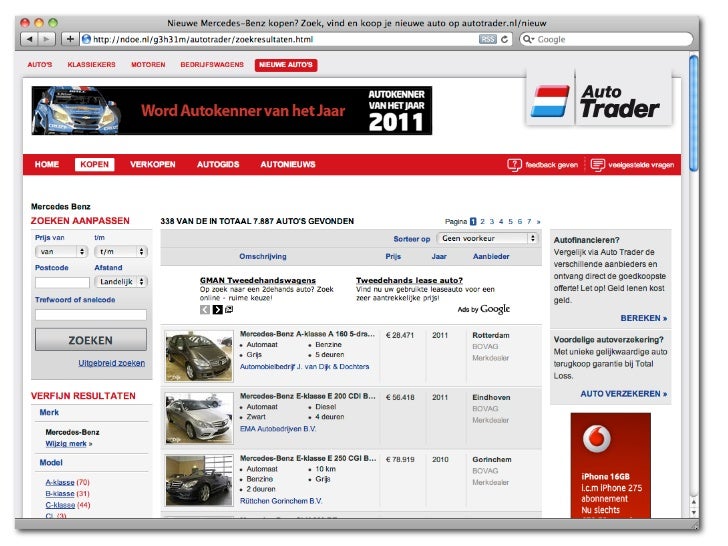Open the Mercedes-Benz E-klasse E 200 CDI title
728x546 pixels.
pos(308,396)
